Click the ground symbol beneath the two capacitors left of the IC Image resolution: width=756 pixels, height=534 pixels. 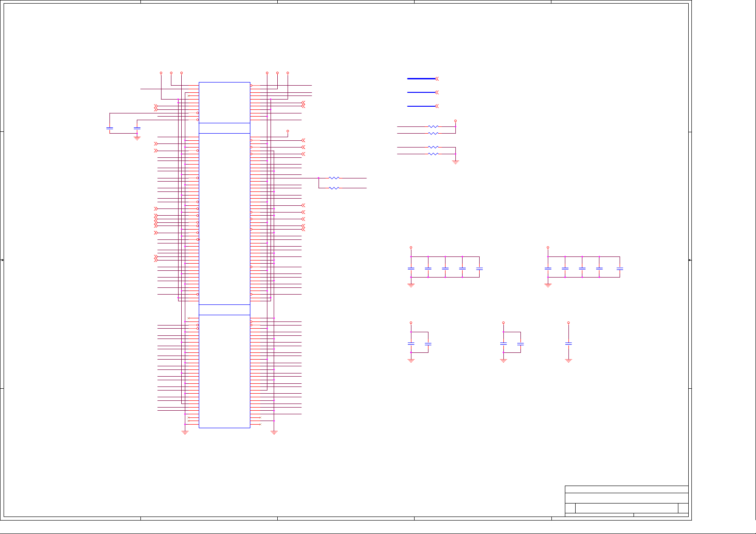pyautogui.click(x=137, y=139)
